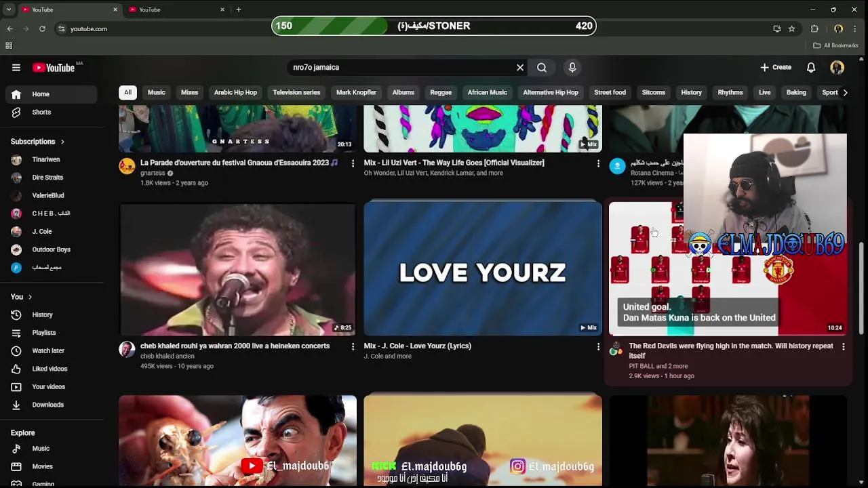This screenshot has width=868, height=488.
Task: Go back in Chrome
Action: (9, 28)
